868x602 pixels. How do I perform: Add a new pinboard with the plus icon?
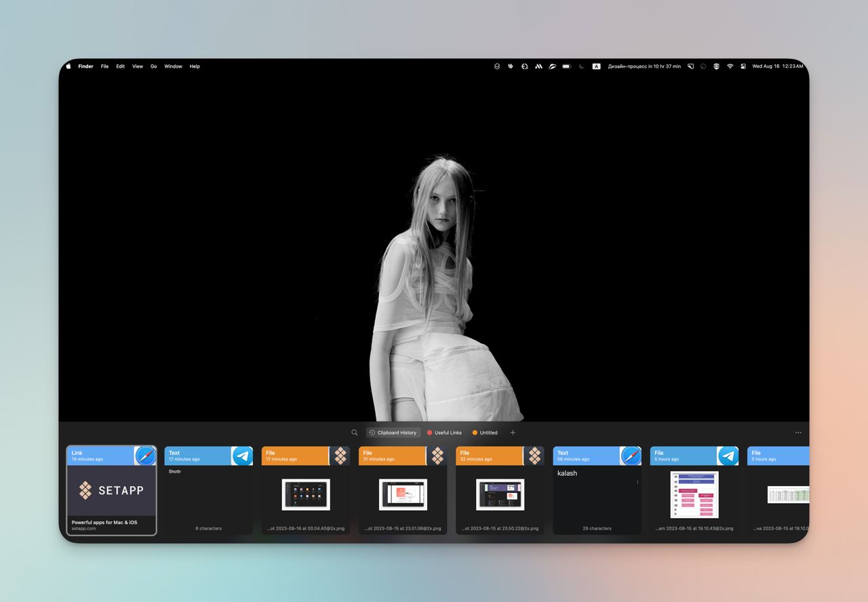(513, 433)
